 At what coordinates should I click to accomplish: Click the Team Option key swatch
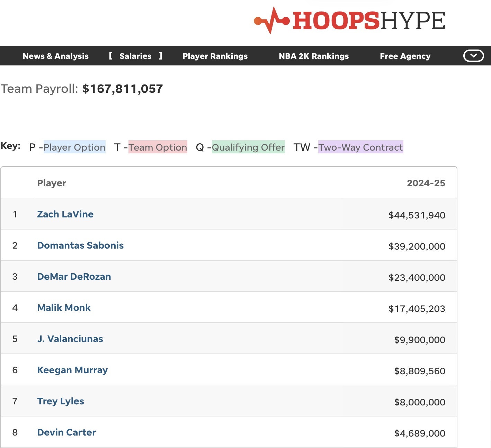pos(158,147)
